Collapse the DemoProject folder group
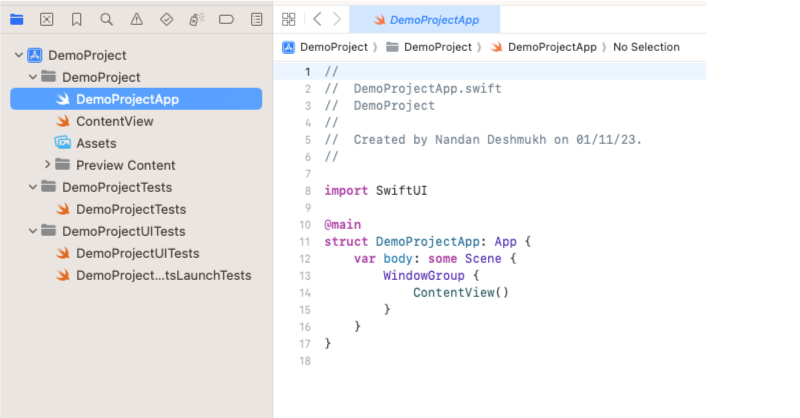 coord(33,77)
